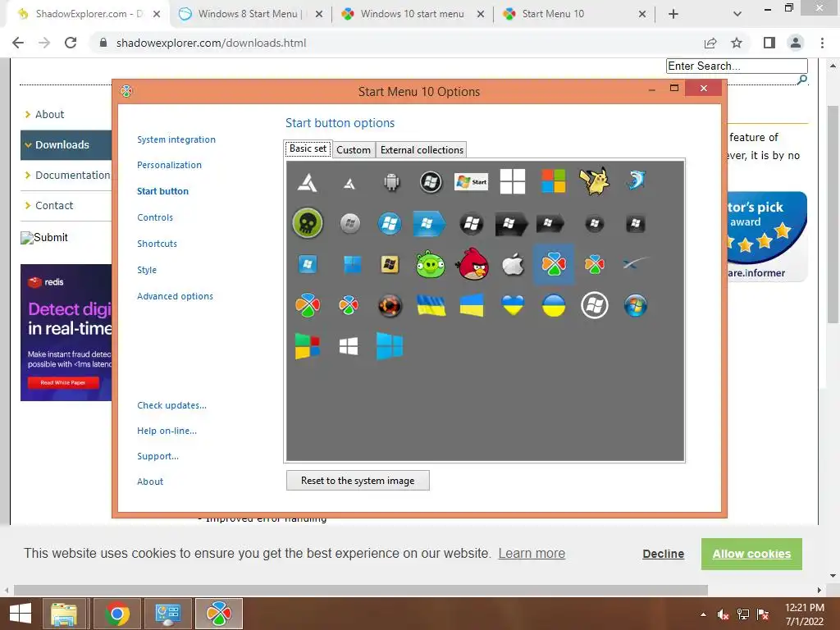Pick the blue round Windows orb icon
The height and width of the screenshot is (630, 840).
390,223
